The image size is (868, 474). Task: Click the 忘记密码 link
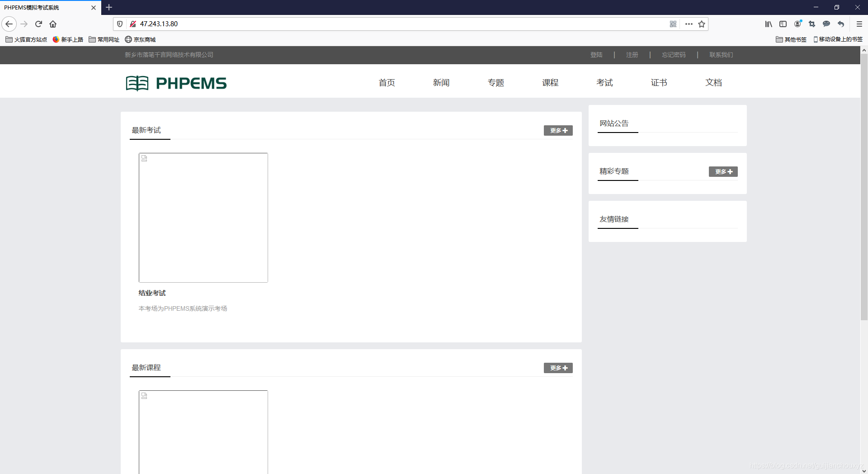674,55
